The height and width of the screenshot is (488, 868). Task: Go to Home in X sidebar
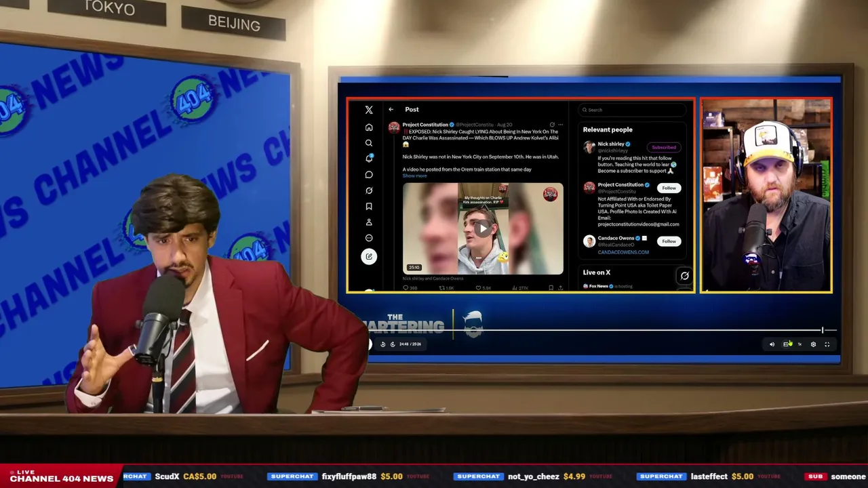click(x=369, y=127)
